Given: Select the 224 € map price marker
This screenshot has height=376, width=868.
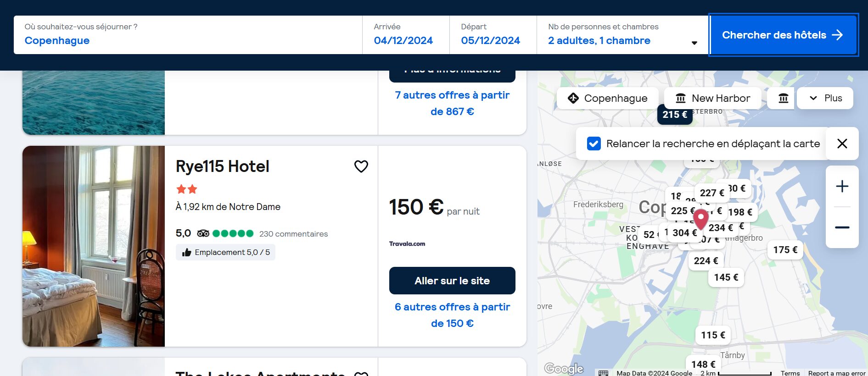Looking at the screenshot, I should [706, 261].
